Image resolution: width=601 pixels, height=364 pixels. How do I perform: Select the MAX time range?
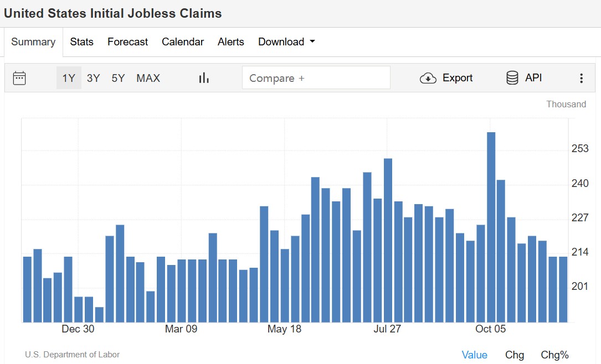point(148,78)
